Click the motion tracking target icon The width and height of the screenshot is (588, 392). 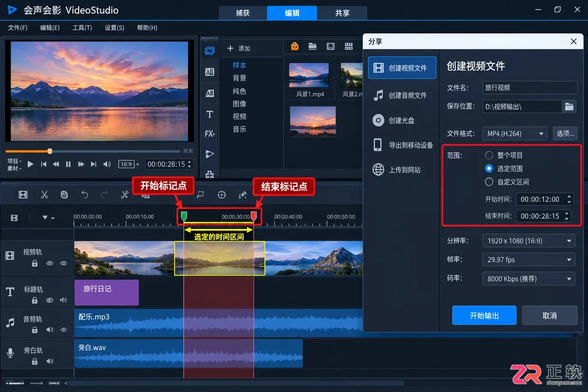[x=221, y=194]
